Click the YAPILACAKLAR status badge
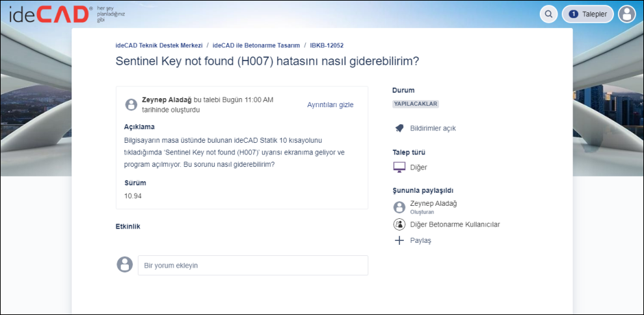Screen dimensions: 644x315 click(x=416, y=104)
